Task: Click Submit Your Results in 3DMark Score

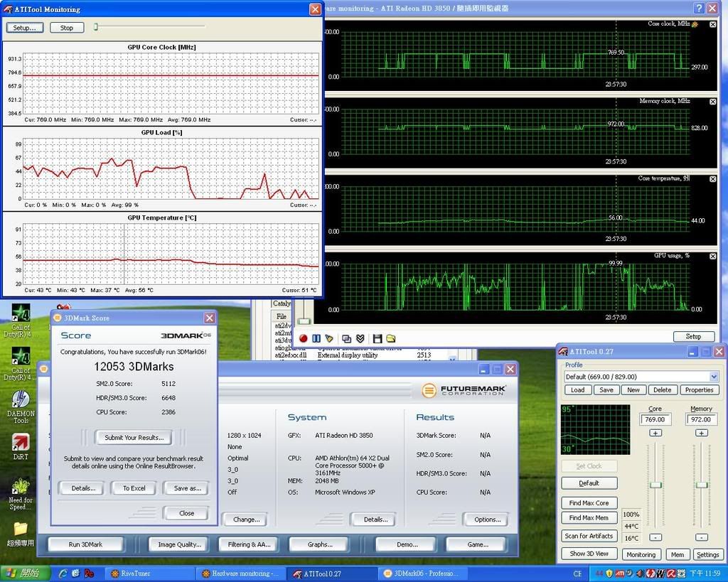Action: (x=134, y=437)
